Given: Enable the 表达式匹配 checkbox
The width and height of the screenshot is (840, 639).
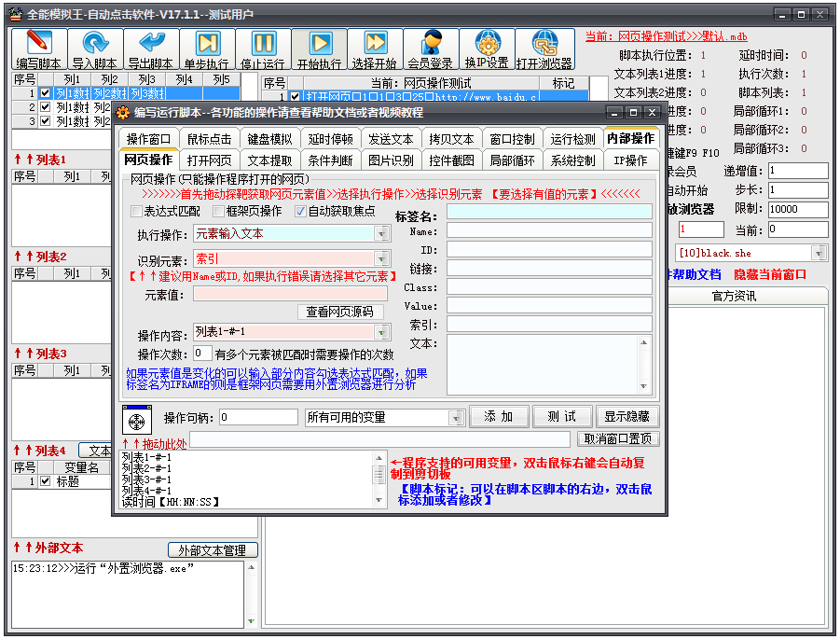Looking at the screenshot, I should click(135, 211).
